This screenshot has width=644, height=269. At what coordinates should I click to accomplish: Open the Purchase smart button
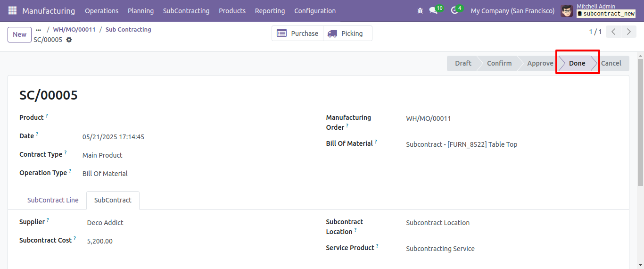(x=297, y=34)
